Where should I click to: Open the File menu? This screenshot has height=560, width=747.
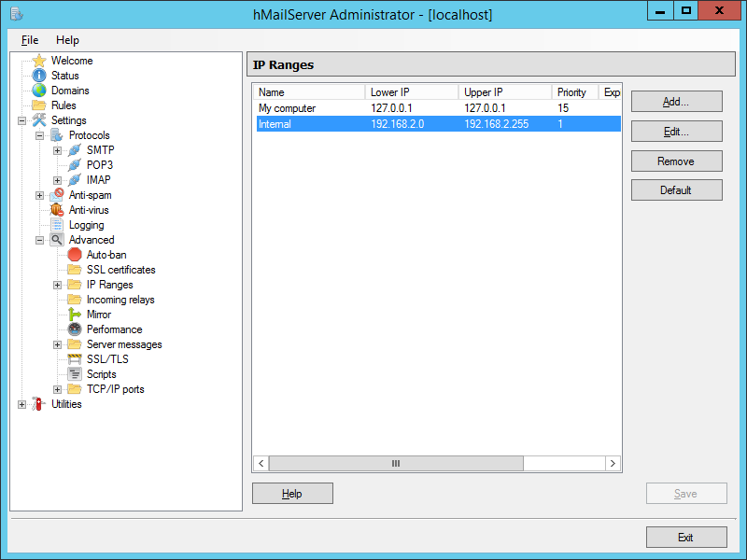(x=30, y=40)
